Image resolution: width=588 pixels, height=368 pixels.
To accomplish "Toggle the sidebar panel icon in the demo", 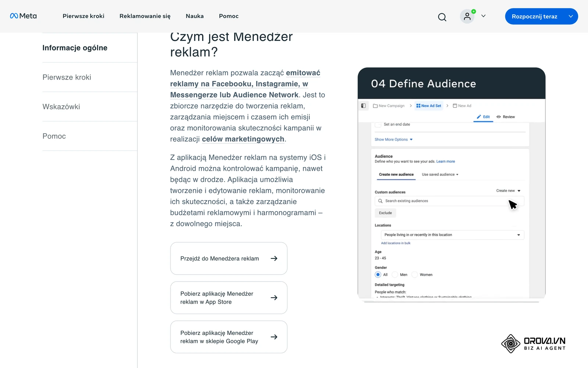I will pos(363,106).
